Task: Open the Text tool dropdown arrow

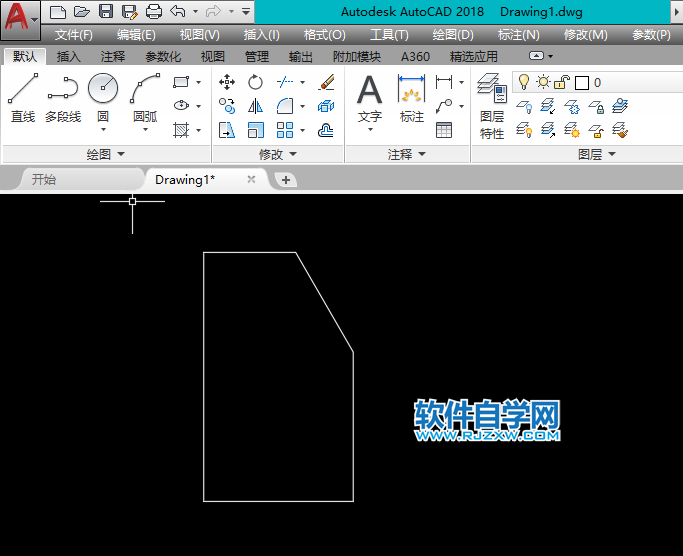Action: pyautogui.click(x=370, y=129)
